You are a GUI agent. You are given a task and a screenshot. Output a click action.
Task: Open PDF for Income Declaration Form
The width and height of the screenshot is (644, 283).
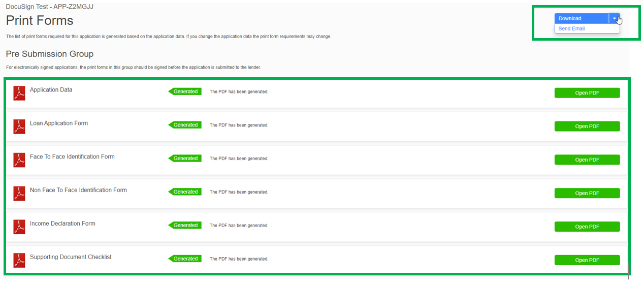[587, 227]
